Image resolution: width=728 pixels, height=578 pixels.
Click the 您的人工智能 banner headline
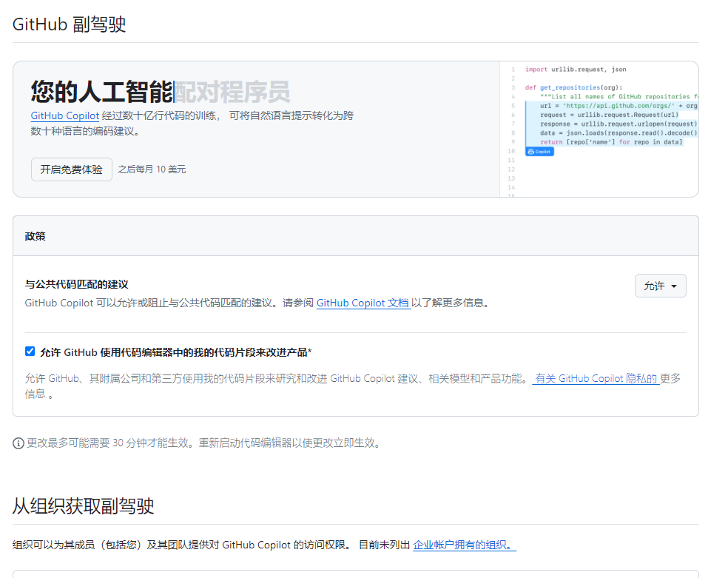101,92
